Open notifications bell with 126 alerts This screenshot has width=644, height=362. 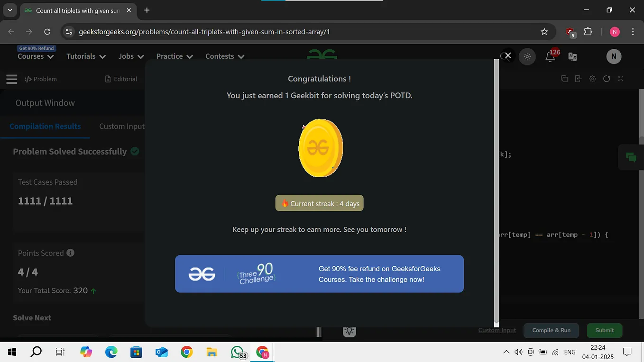549,56
